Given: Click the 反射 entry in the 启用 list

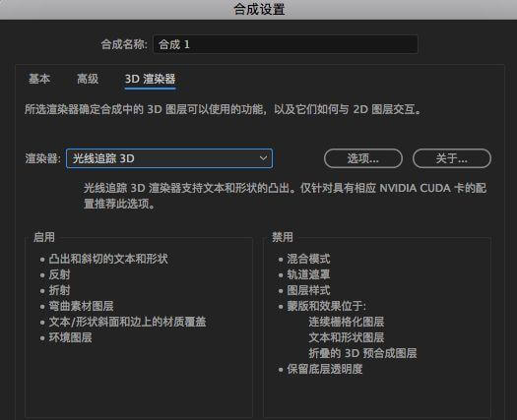Looking at the screenshot, I should tap(60, 274).
